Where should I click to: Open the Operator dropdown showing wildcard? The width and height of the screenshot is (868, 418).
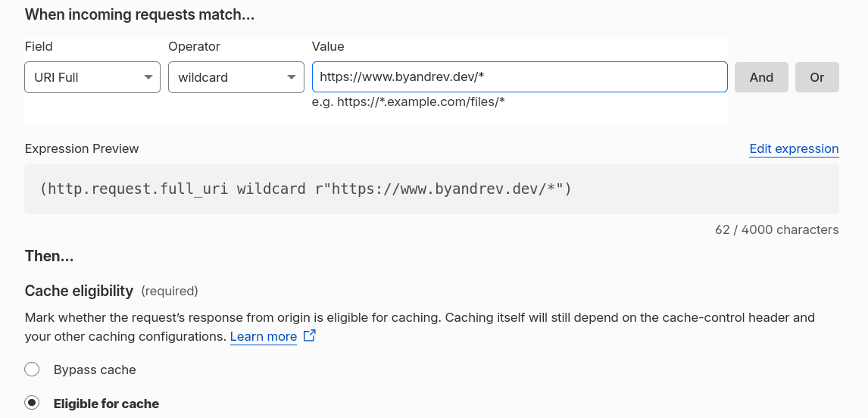(x=236, y=77)
